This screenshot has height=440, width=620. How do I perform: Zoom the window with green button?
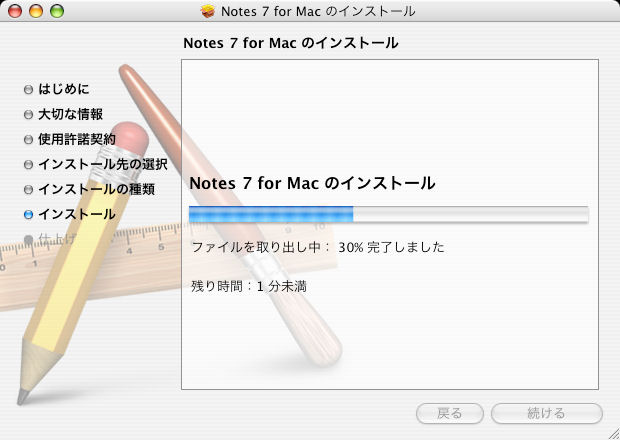pyautogui.click(x=57, y=11)
